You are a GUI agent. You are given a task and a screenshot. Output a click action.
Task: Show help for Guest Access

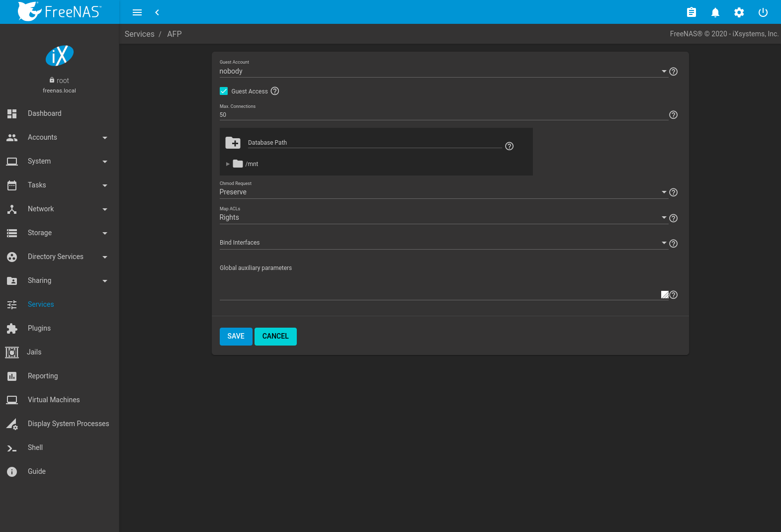[275, 91]
